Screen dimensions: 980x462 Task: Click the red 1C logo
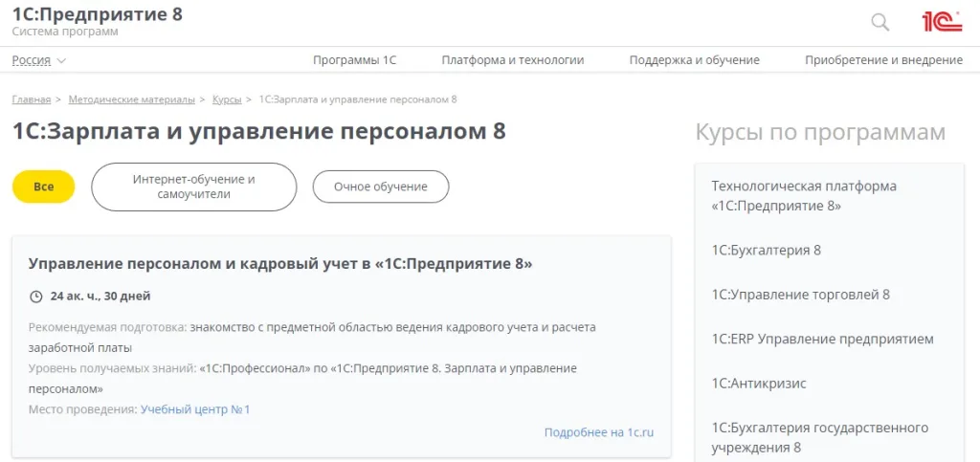tap(942, 21)
